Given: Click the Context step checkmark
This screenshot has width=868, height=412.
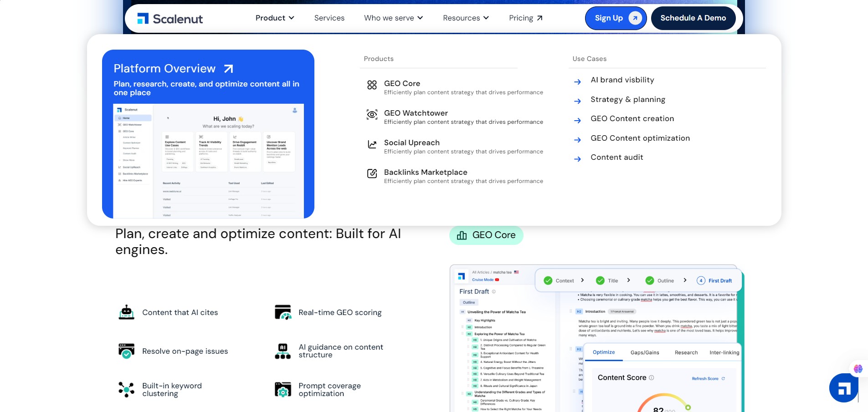Looking at the screenshot, I should [548, 281].
